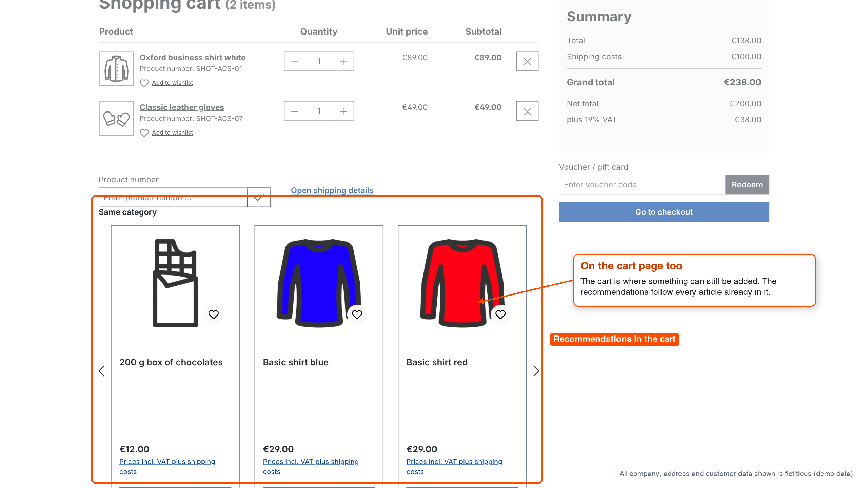Click quantity field for Oxford shirt
The image size is (868, 488).
(319, 61)
